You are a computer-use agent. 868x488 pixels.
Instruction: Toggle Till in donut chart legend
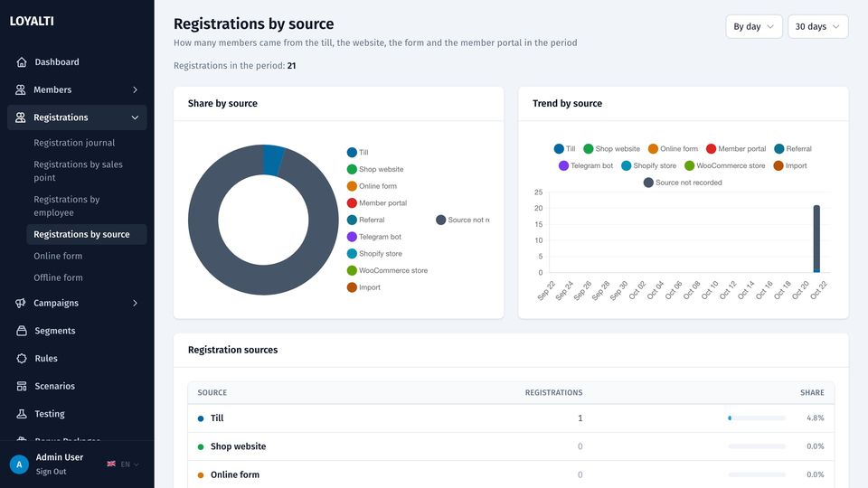click(358, 152)
